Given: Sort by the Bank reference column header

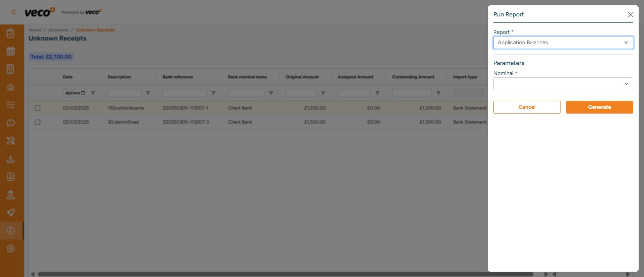Looking at the screenshot, I should [178, 77].
